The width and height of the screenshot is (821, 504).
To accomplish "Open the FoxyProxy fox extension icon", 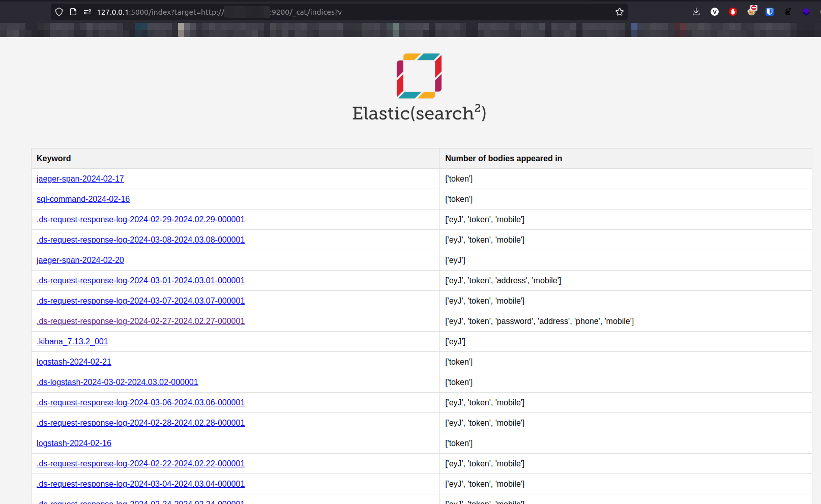I will coord(752,11).
